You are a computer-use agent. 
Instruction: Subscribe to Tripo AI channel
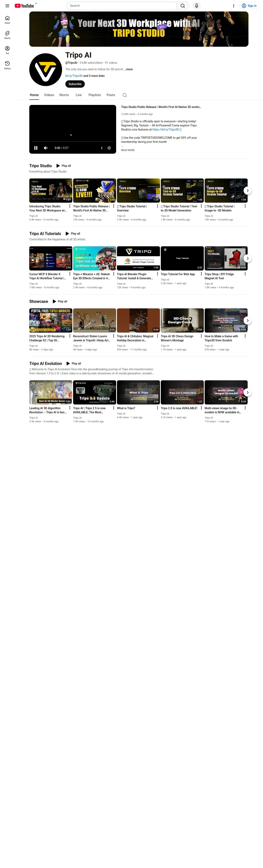pyautogui.click(x=75, y=84)
